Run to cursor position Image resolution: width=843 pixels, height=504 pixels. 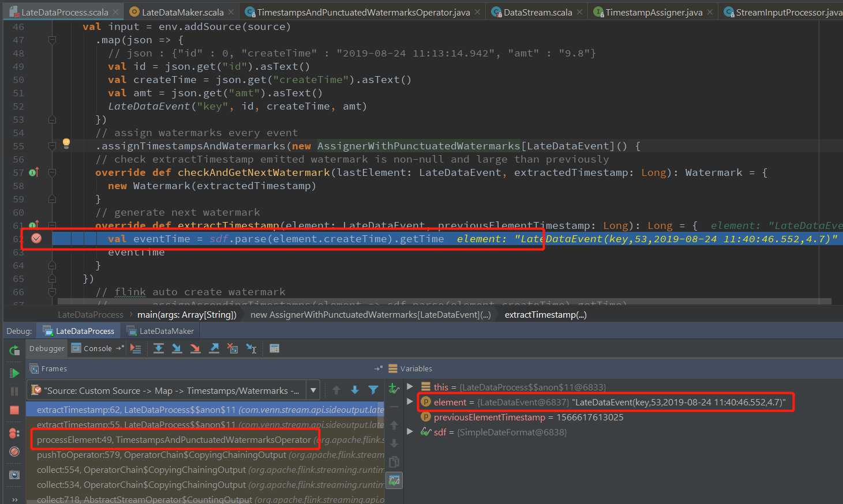pos(251,348)
